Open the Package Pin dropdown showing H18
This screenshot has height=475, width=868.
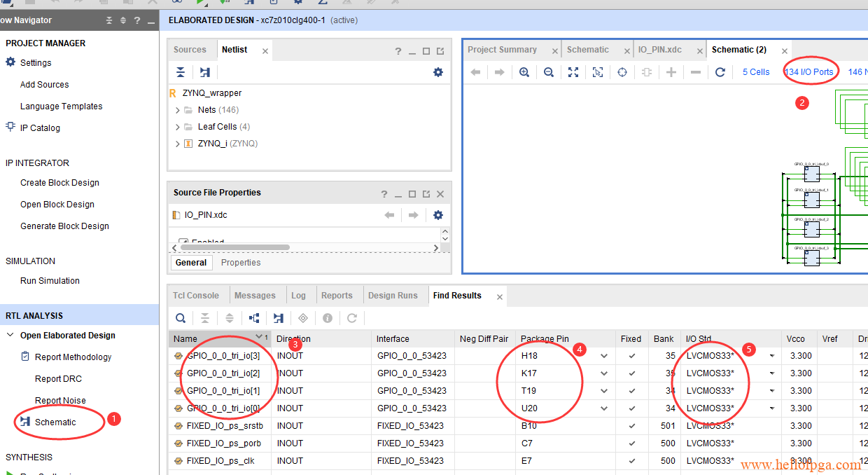click(604, 356)
